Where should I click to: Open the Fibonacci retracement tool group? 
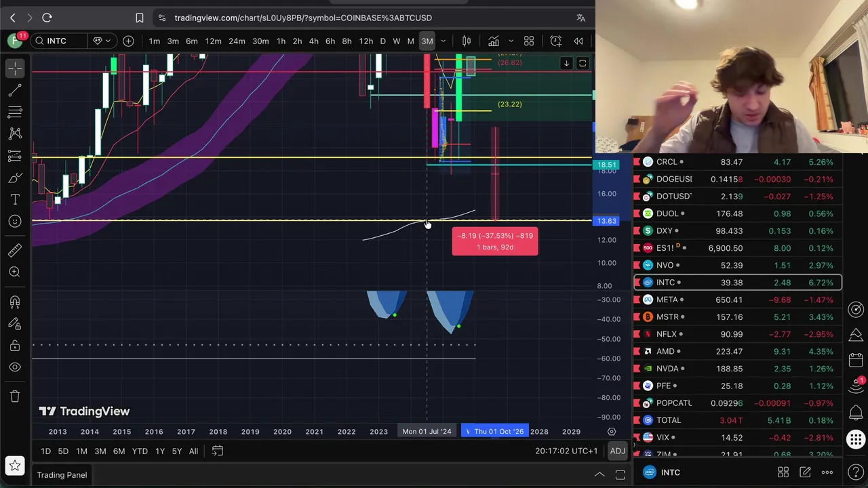(x=15, y=112)
